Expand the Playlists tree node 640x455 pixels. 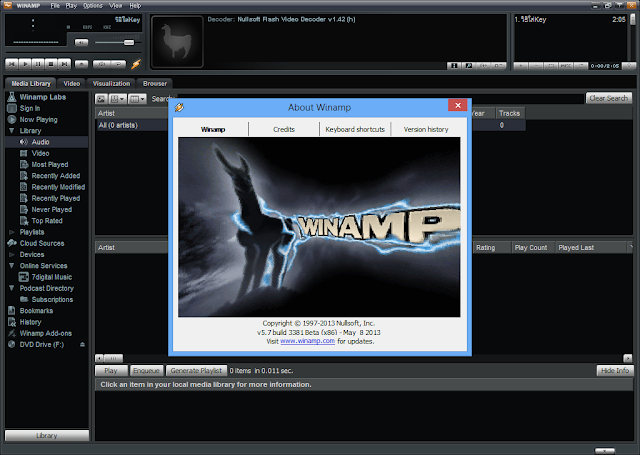(x=11, y=232)
